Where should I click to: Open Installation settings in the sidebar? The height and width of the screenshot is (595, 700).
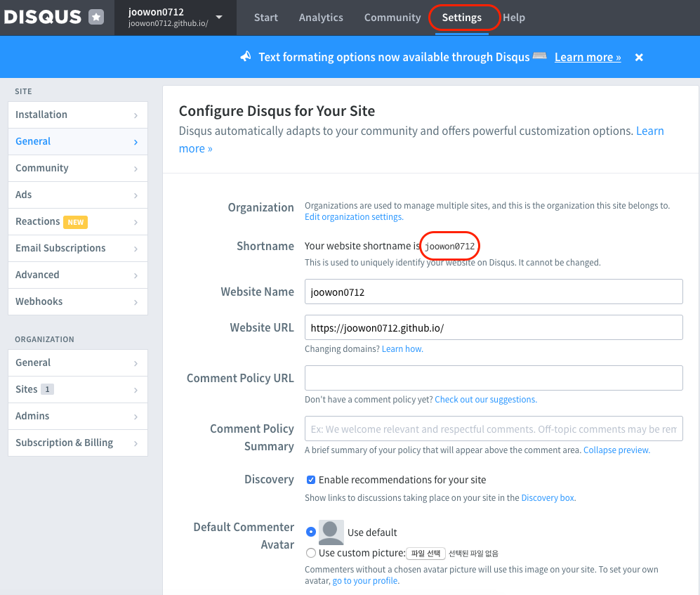click(x=78, y=115)
